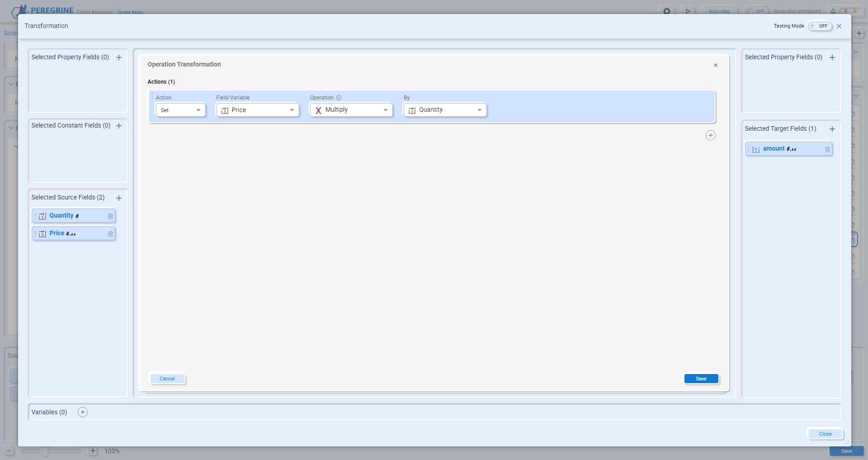Click the Peregrine logo
Viewport: 868px width, 460px height.
tap(42, 10)
